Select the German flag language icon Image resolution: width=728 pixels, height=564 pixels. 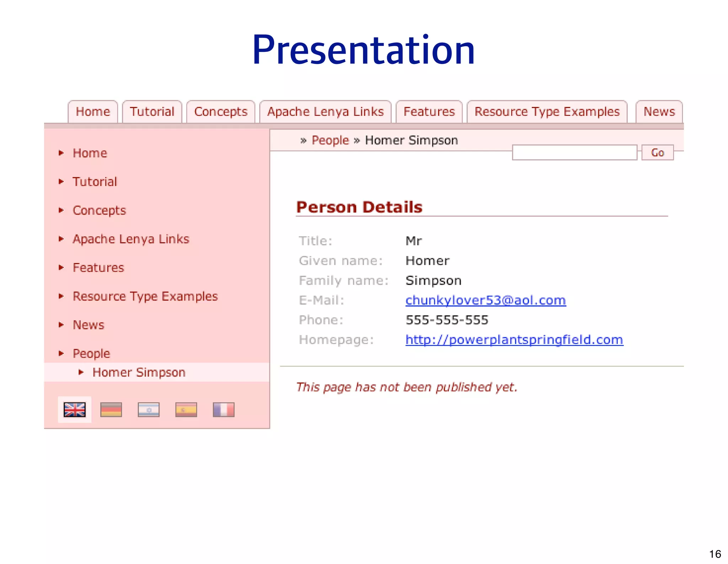coord(111,410)
